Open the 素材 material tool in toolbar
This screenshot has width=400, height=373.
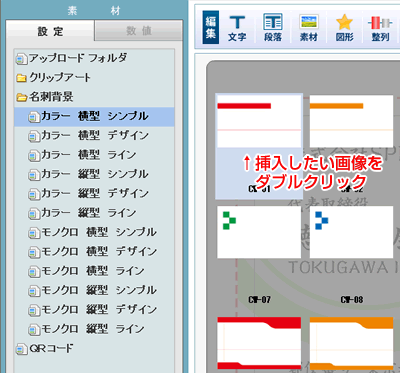pos(309,28)
